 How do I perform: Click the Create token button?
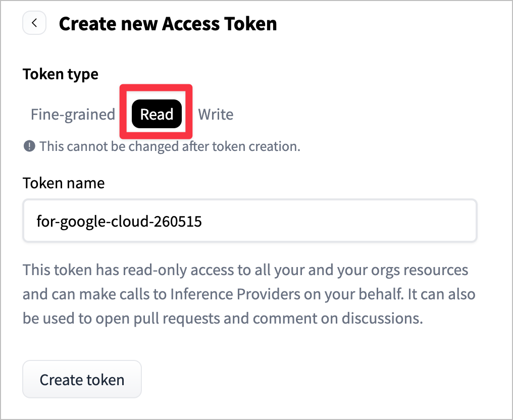tap(82, 380)
